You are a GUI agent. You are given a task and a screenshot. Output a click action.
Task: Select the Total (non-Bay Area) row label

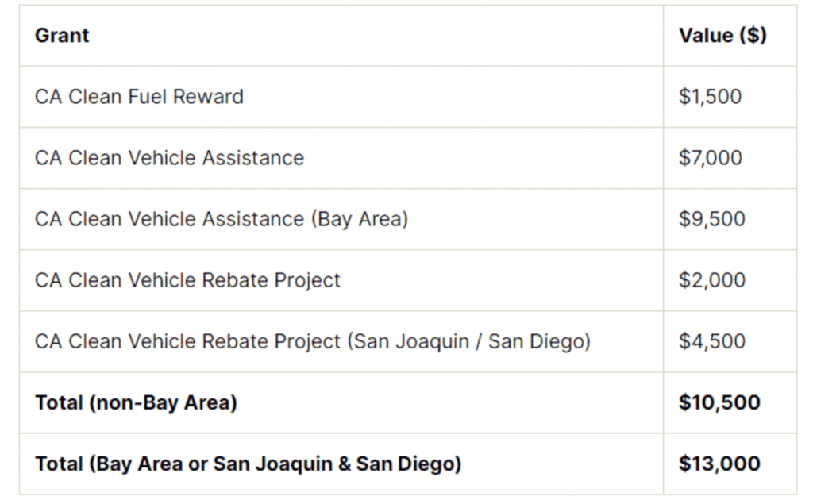[x=136, y=402]
